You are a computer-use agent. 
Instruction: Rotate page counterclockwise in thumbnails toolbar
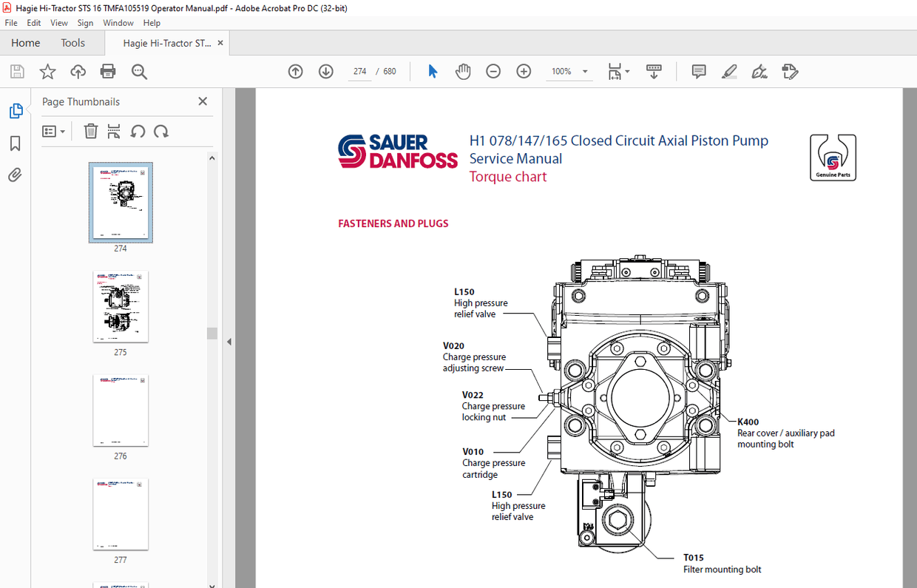pyautogui.click(x=138, y=131)
